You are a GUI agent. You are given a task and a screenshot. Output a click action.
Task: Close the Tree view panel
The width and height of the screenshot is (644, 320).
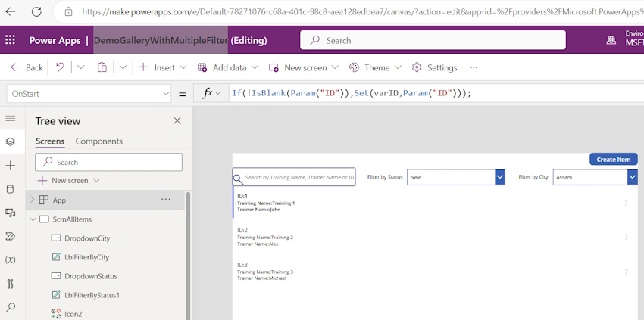[x=177, y=120]
